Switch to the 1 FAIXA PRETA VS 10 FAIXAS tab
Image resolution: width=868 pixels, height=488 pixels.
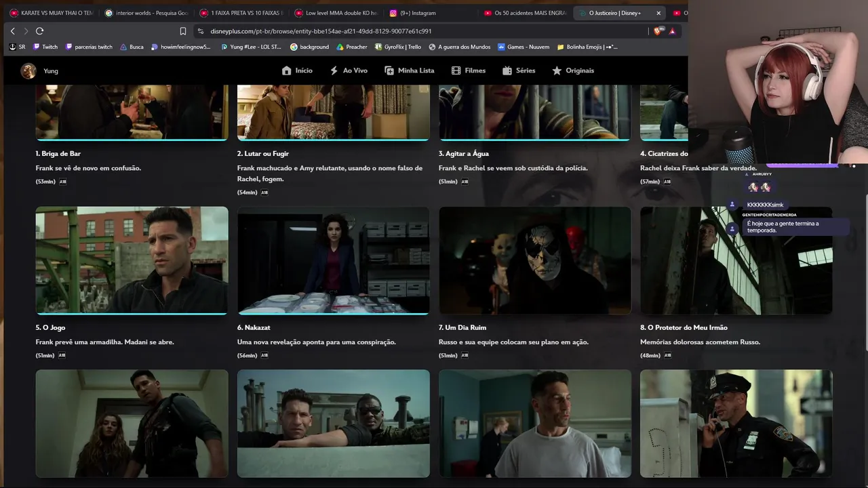point(241,13)
